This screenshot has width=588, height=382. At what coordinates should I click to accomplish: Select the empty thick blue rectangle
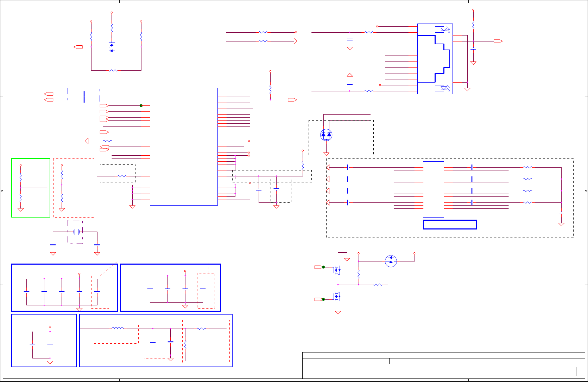[450, 225]
